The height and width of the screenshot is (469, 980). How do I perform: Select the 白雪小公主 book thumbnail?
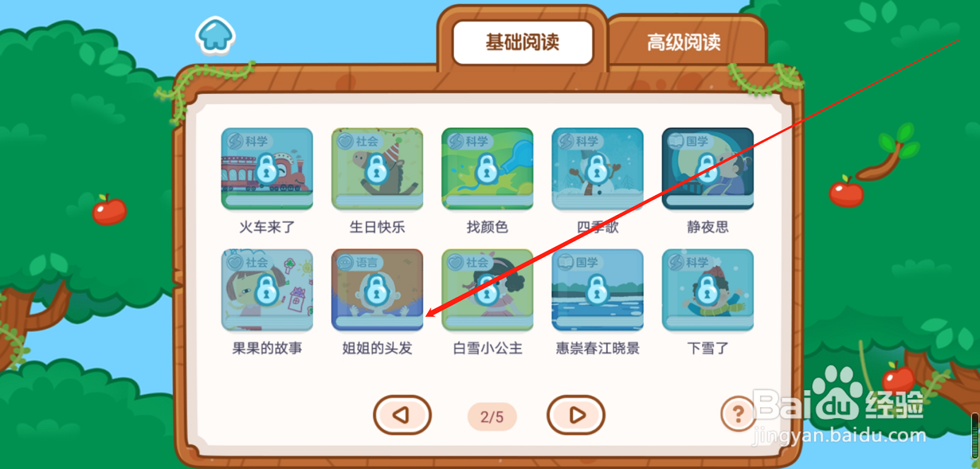point(488,290)
